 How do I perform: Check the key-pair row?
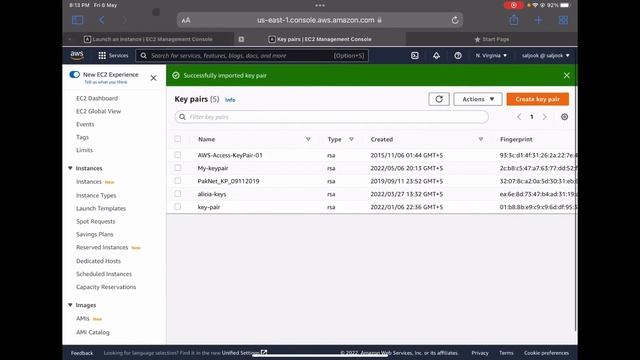pos(178,207)
